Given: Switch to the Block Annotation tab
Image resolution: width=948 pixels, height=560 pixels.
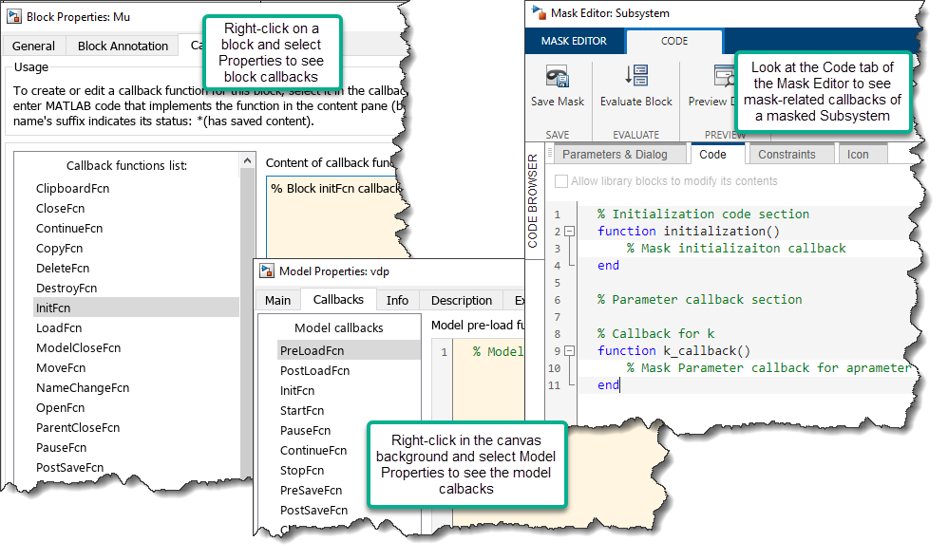Looking at the screenshot, I should click(x=123, y=46).
